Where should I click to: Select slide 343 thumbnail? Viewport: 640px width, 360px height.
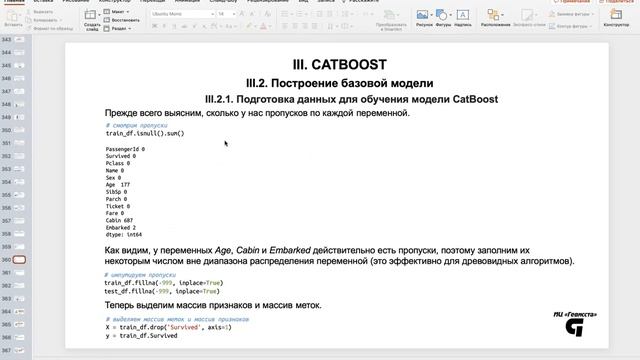click(19, 40)
